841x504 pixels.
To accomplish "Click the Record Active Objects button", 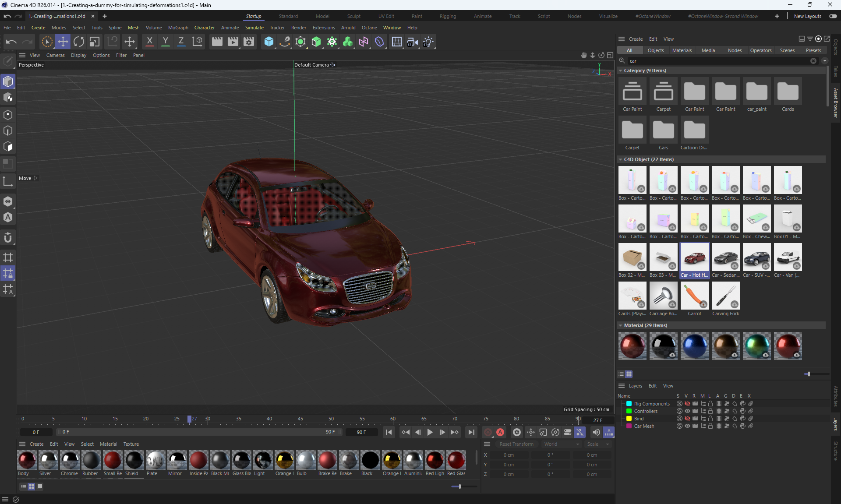I will click(x=488, y=432).
